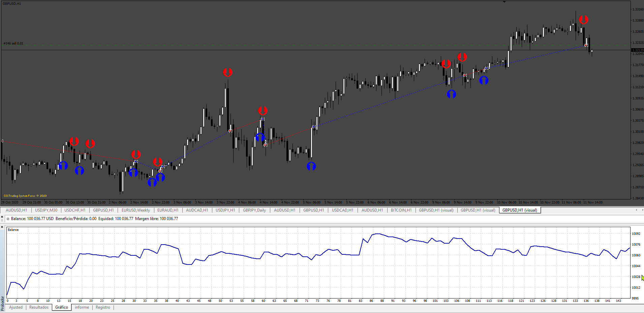
Task: Open the USDJPY,M30 chart tab
Action: click(46, 210)
